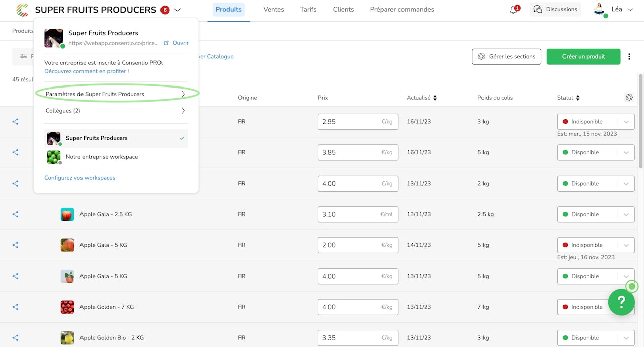Viewport: 644px width, 347px height.
Task: Click the notification bell icon
Action: (513, 10)
